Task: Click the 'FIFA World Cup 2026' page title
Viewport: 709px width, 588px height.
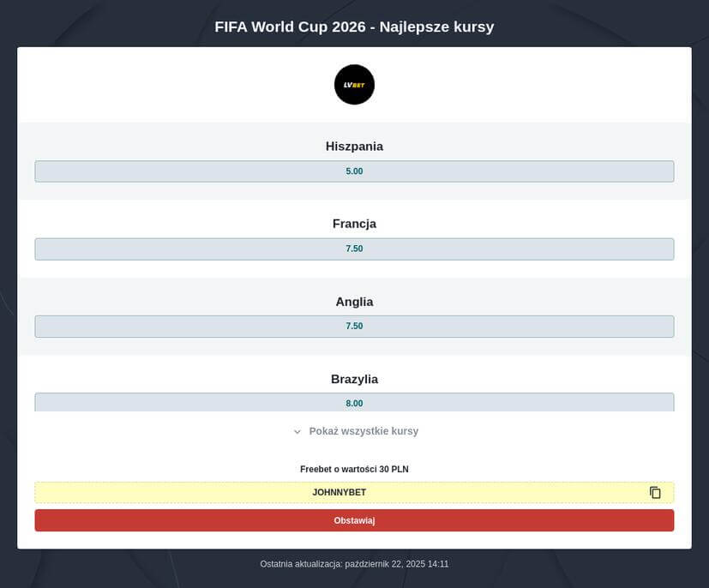Action: (291, 27)
